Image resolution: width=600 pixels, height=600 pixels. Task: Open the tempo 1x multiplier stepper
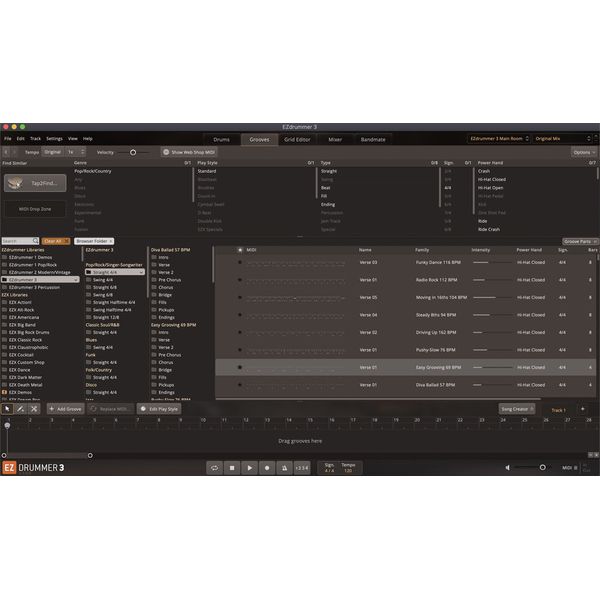pos(75,152)
